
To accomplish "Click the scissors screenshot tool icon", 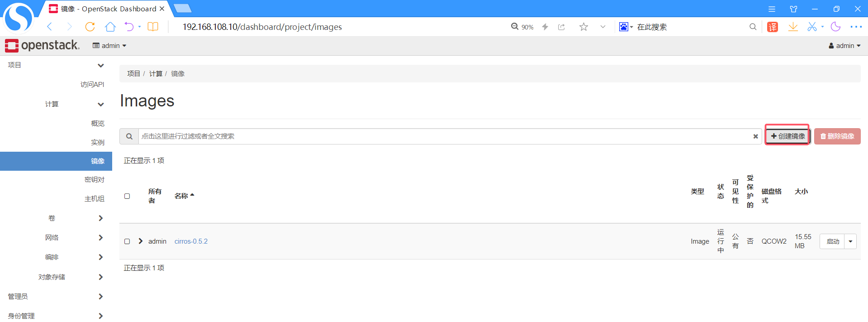I will click(812, 27).
